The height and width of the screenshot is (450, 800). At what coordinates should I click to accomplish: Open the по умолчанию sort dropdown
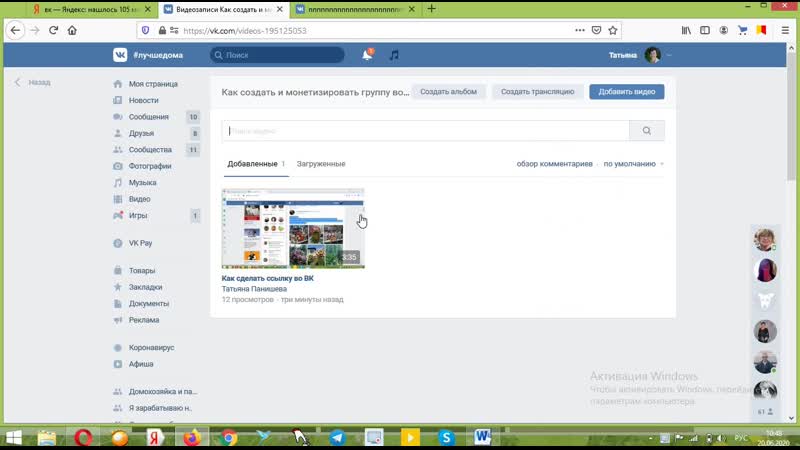click(633, 164)
